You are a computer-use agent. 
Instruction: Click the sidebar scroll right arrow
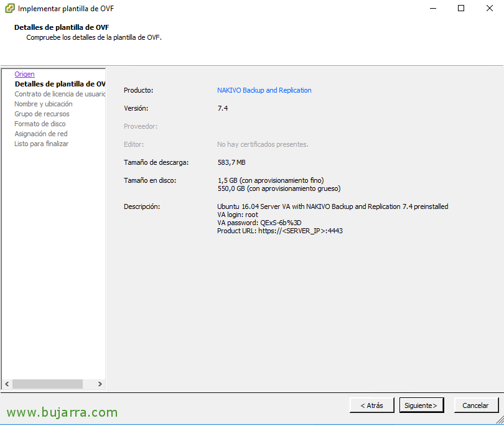100,384
